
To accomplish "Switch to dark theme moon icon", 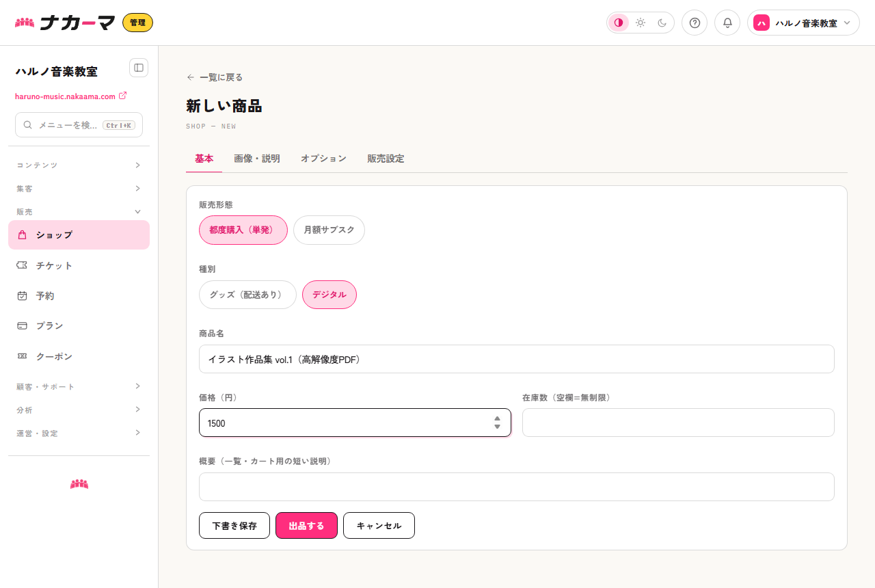I will pyautogui.click(x=662, y=23).
